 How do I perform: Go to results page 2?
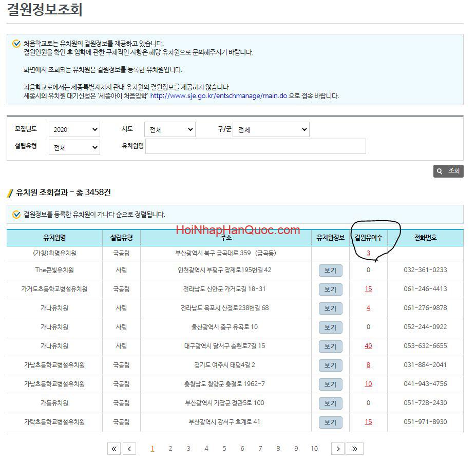pos(170,449)
